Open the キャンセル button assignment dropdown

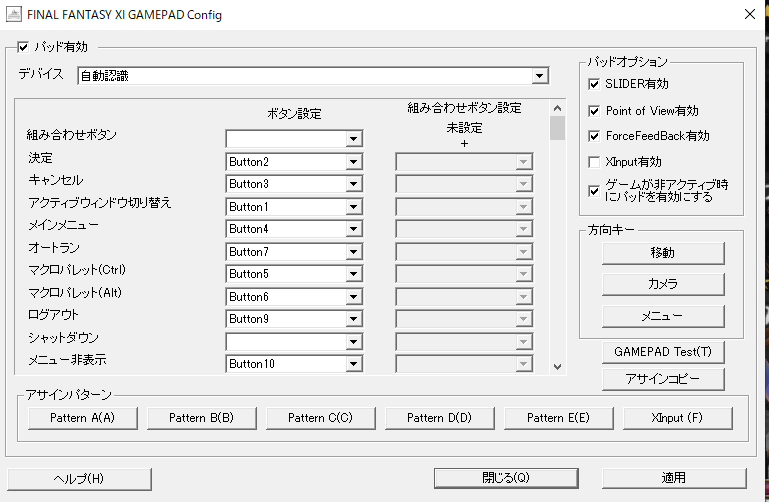(353, 184)
